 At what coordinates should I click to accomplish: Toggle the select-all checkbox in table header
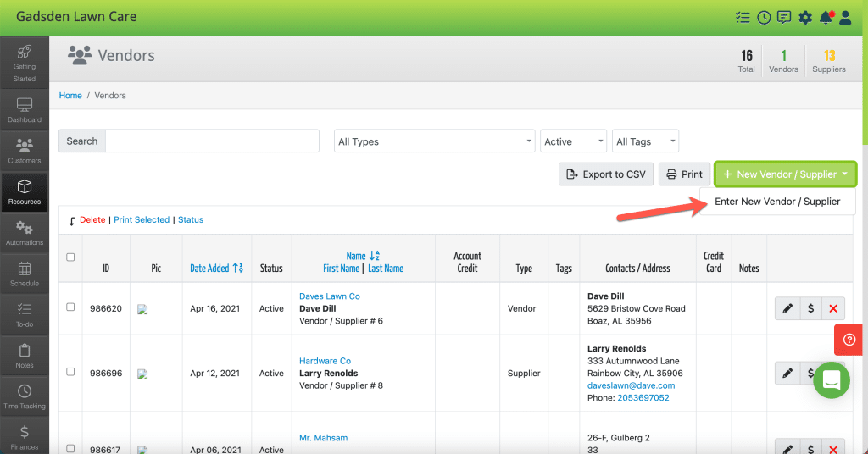70,257
